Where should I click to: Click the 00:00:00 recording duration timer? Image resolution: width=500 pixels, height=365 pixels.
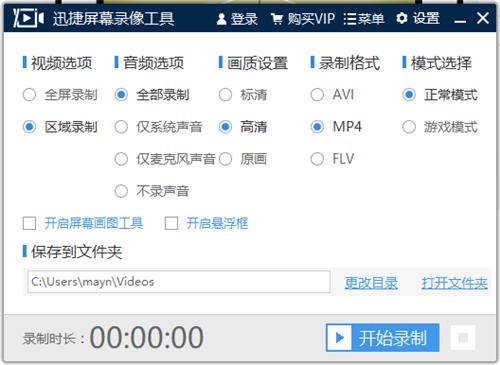tap(147, 337)
